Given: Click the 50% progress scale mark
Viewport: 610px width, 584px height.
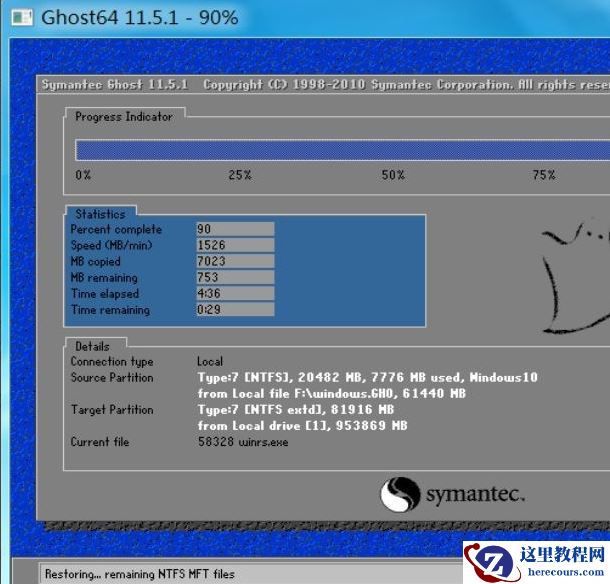Looking at the screenshot, I should click(x=393, y=175).
